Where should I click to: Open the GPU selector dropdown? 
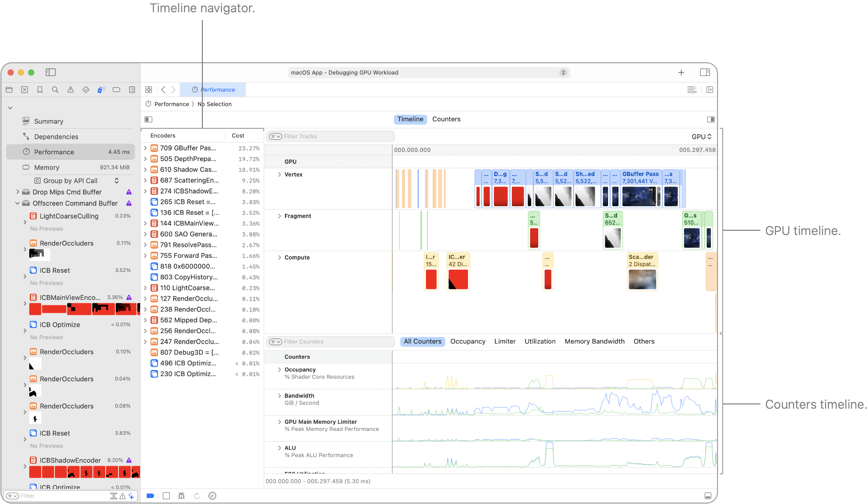click(x=701, y=136)
